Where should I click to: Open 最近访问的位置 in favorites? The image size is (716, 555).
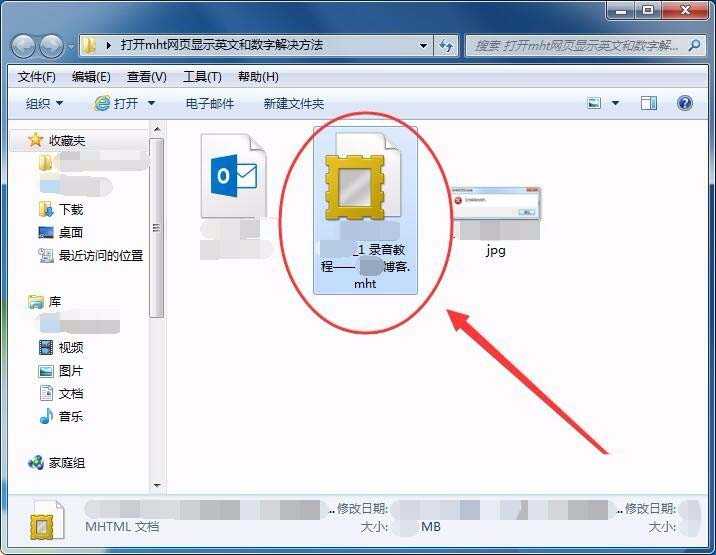tap(100, 255)
